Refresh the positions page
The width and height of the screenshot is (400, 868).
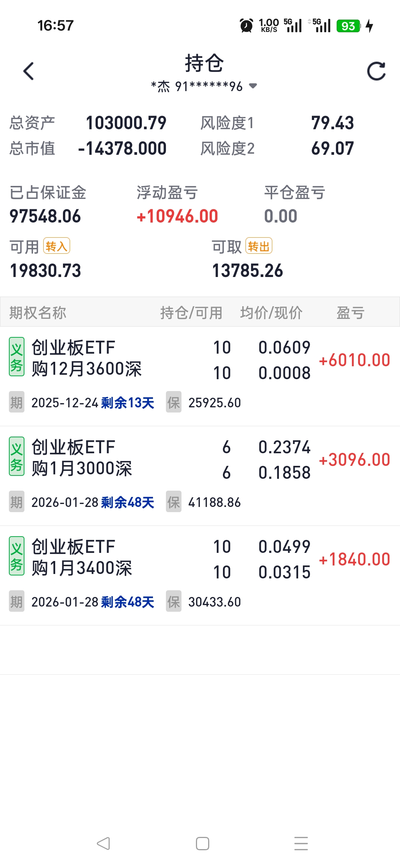(x=376, y=71)
